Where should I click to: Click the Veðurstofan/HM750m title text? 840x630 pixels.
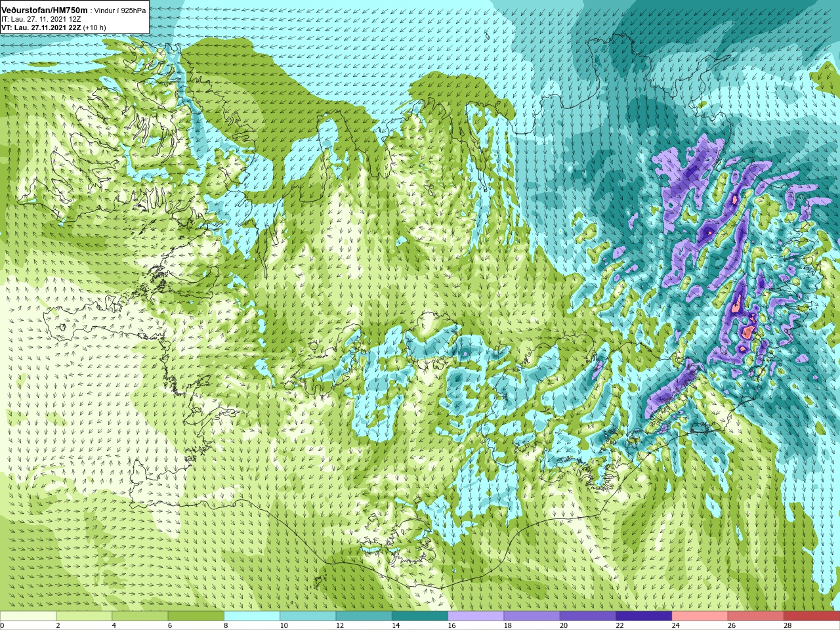pos(45,10)
